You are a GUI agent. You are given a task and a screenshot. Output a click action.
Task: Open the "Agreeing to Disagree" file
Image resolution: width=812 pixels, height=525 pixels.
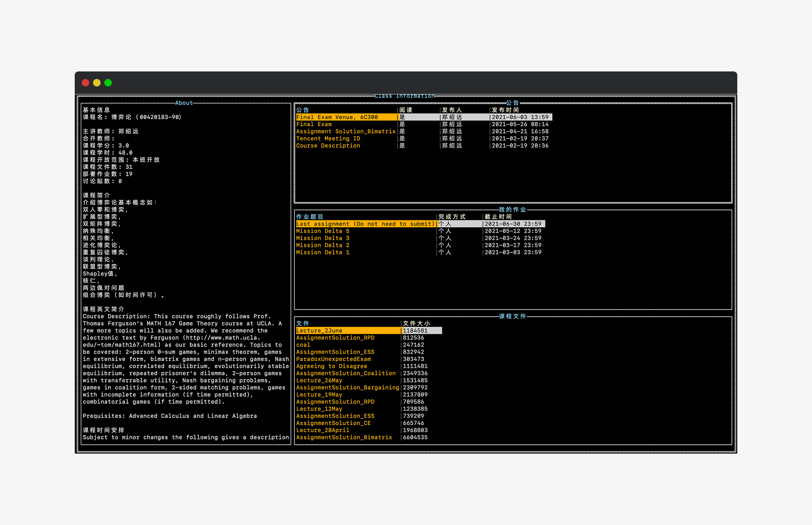pyautogui.click(x=331, y=366)
